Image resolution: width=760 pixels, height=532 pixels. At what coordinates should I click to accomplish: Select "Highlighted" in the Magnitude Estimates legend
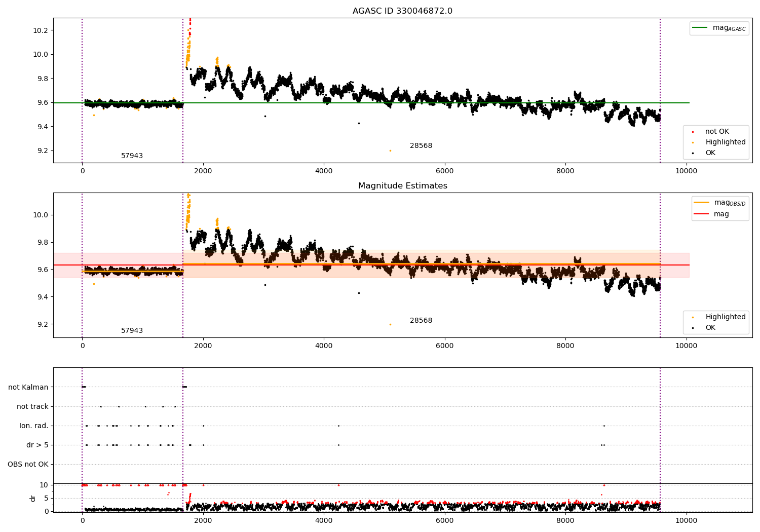point(726,317)
